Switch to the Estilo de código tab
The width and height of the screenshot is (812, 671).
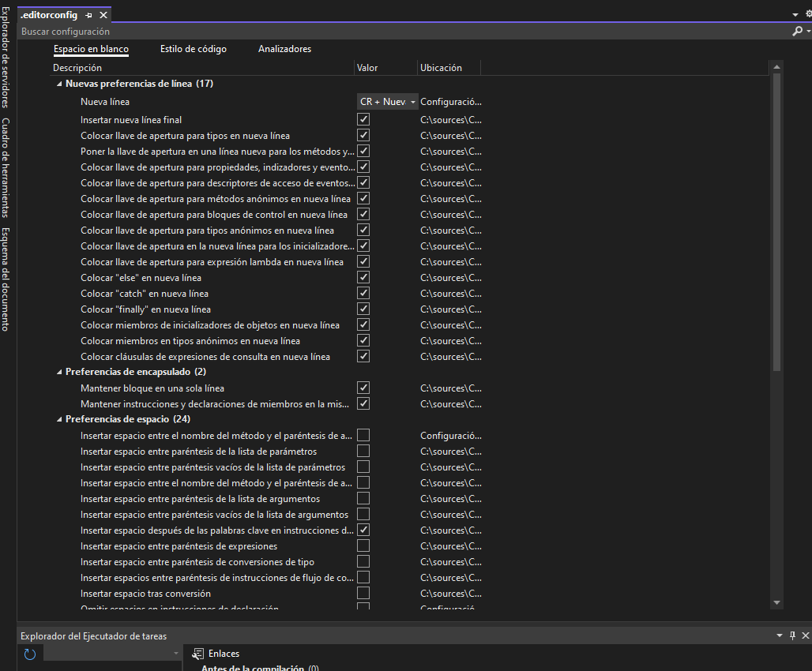click(193, 48)
